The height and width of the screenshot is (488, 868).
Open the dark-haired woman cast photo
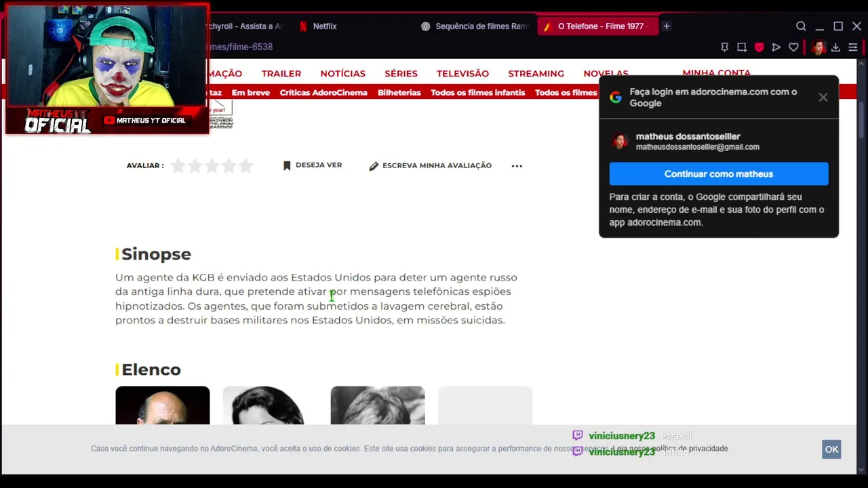[270, 405]
